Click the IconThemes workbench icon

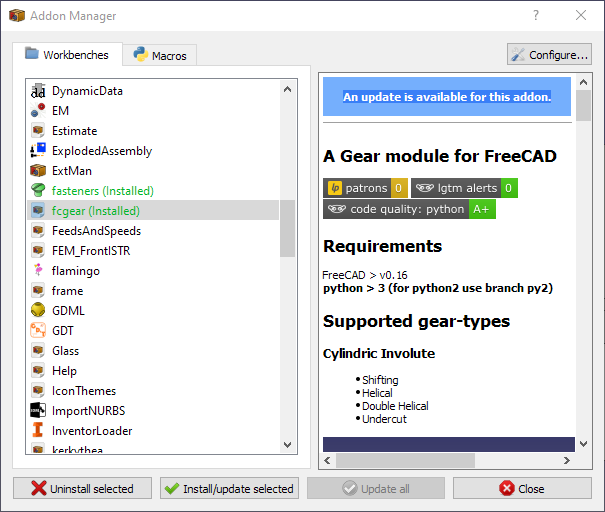[38, 391]
